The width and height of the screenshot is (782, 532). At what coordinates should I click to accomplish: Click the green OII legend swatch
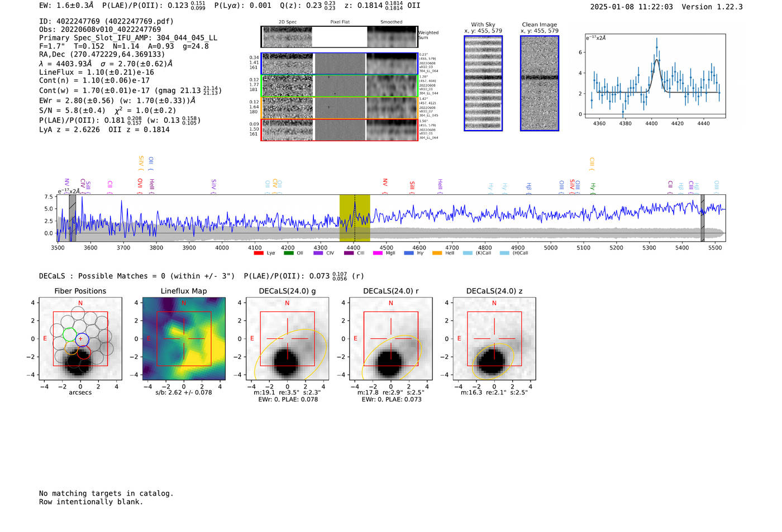pyautogui.click(x=288, y=253)
